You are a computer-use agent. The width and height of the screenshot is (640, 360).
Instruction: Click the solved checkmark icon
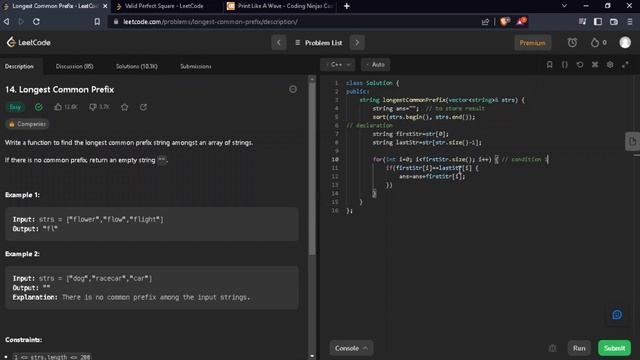point(38,107)
